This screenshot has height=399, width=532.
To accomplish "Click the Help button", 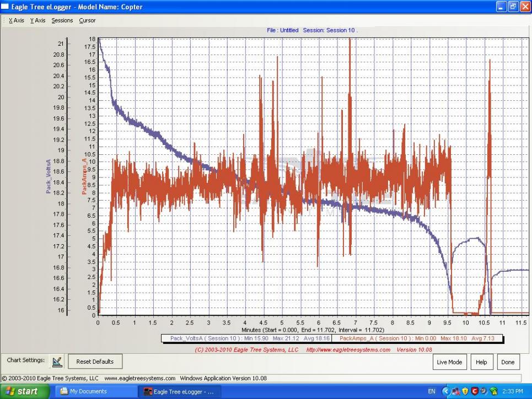I will 481,362.
